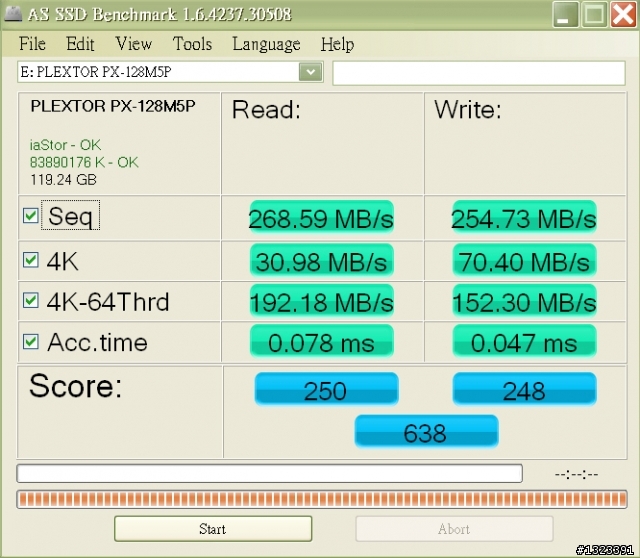Screen dimensions: 640x558
Task: Click the total score 638
Action: (426, 432)
